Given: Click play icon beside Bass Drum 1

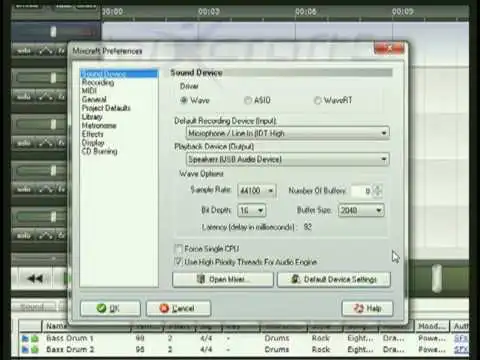Looking at the screenshot, I should pos(25,338).
